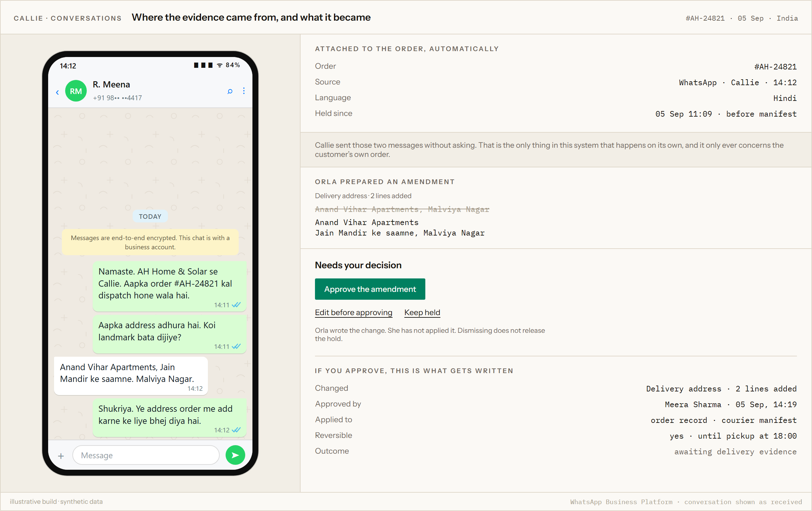Screen dimensions: 812x511
Task: Tap the Wi-Fi icon in the phone status bar
Action: pyautogui.click(x=220, y=65)
